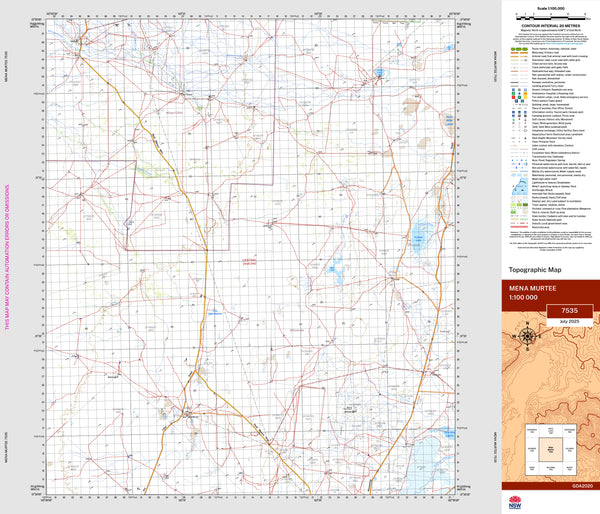Click the large blue lake at map's lower right

pos(423,465)
